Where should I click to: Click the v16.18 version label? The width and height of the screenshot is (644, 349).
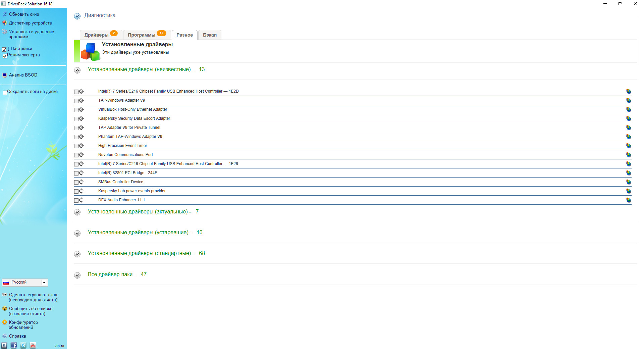(59, 346)
